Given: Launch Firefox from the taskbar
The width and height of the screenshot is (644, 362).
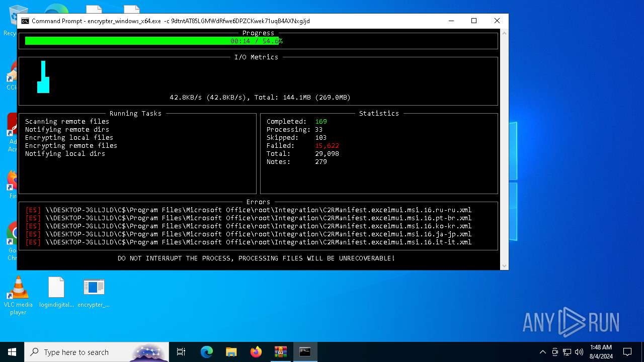Looking at the screenshot, I should click(x=256, y=352).
